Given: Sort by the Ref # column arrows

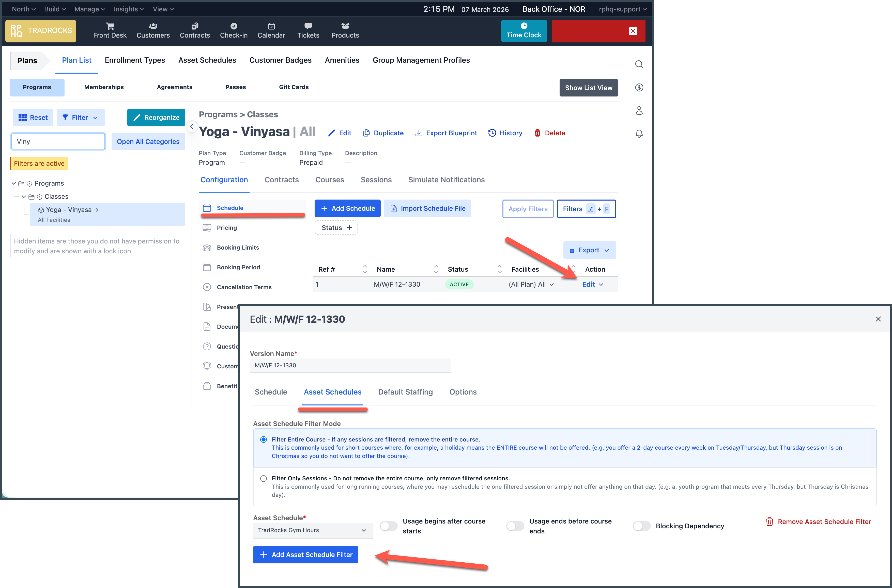Looking at the screenshot, I should click(x=365, y=269).
